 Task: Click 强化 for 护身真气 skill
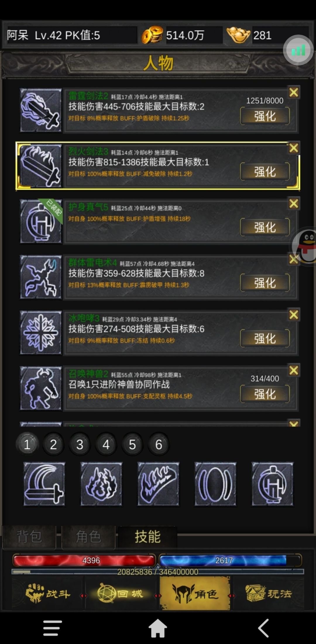pyautogui.click(x=265, y=227)
